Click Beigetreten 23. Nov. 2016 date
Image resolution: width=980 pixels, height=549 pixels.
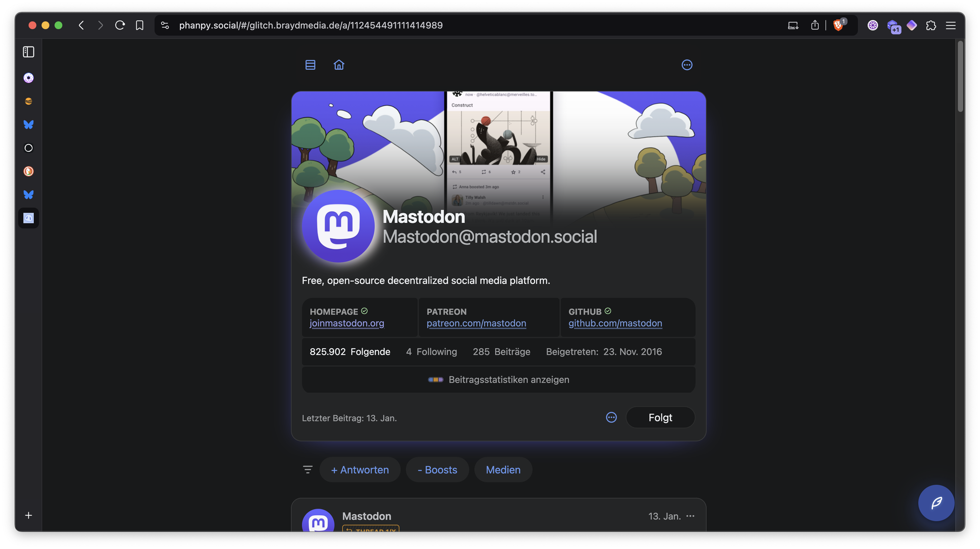click(x=604, y=352)
